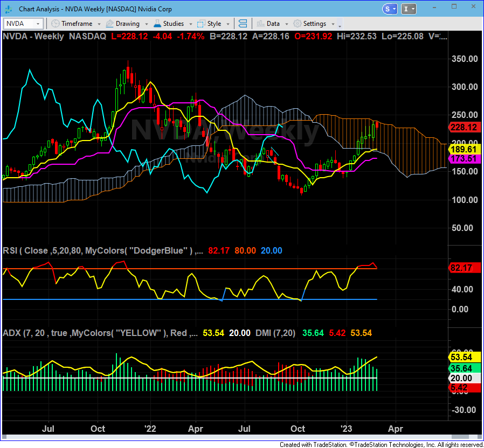Click the Data bar-chart icon

tap(260, 24)
